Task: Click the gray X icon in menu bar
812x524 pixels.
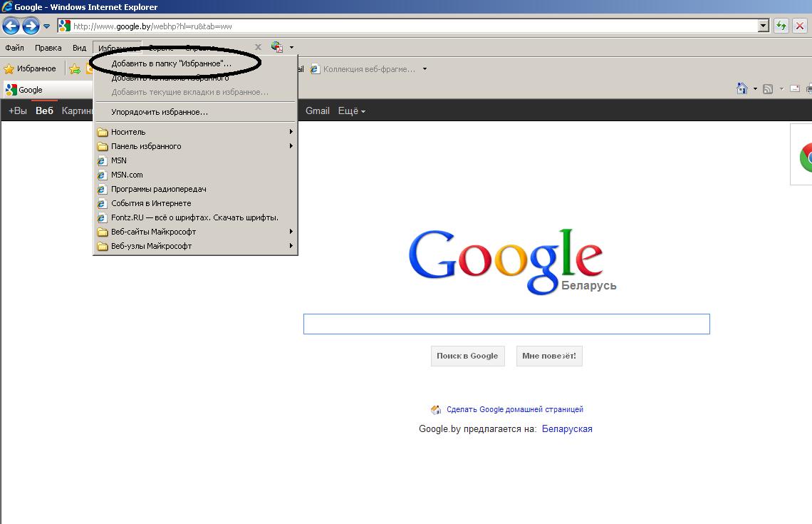Action: pyautogui.click(x=258, y=47)
